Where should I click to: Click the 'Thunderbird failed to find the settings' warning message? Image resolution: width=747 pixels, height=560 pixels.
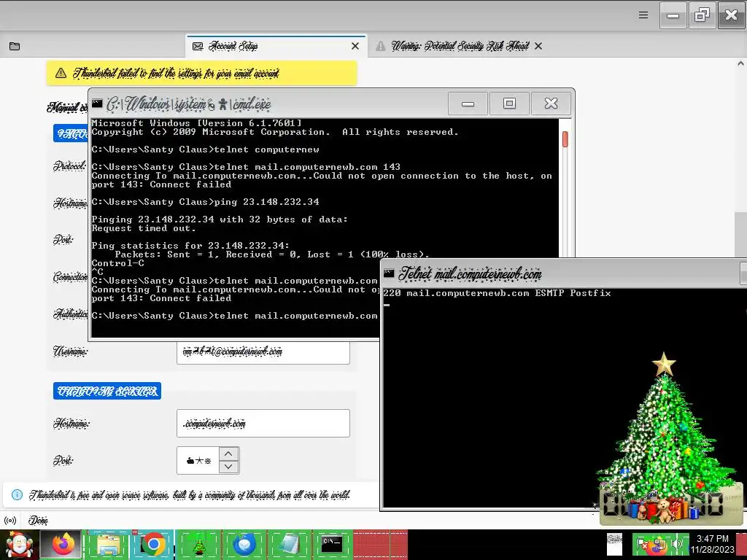176,73
